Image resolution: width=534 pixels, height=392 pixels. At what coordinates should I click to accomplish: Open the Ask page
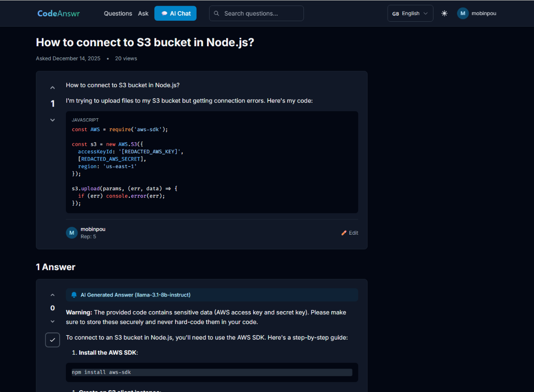point(143,13)
